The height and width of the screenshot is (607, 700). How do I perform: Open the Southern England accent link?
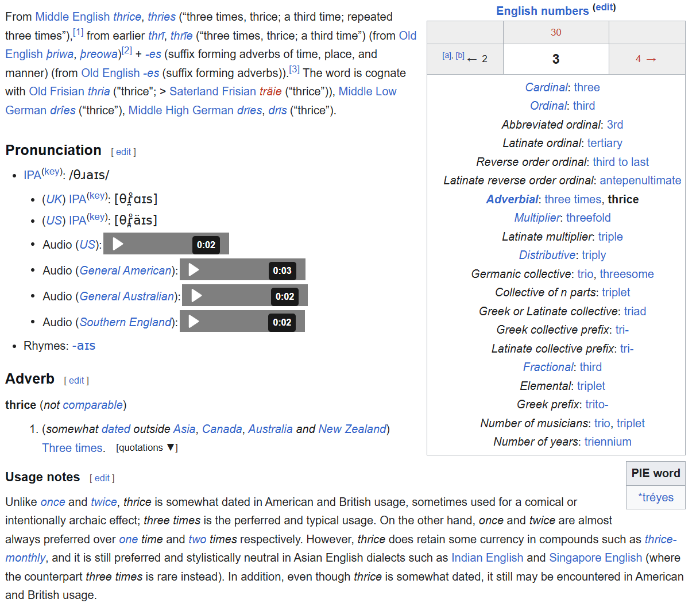tap(126, 322)
